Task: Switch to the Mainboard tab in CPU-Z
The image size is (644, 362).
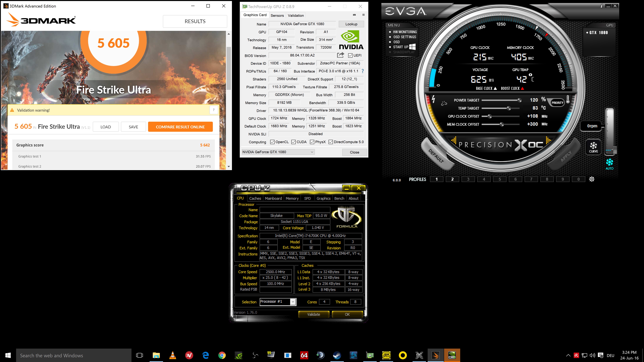Action: coord(273,198)
